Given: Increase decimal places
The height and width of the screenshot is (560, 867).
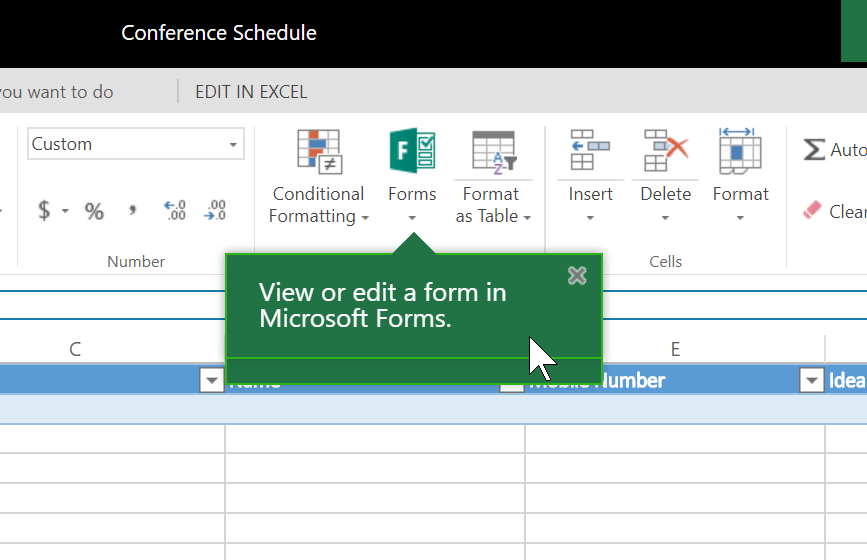Looking at the screenshot, I should coord(175,210).
